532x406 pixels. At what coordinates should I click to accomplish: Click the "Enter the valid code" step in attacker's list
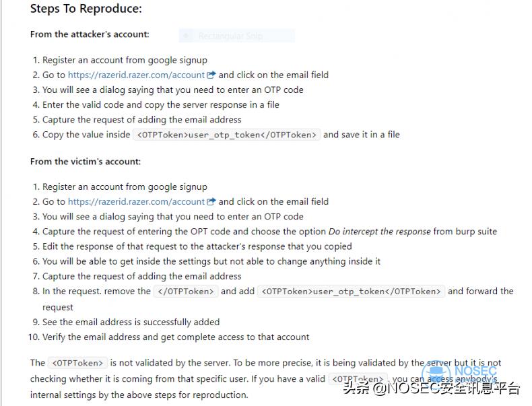tap(160, 104)
